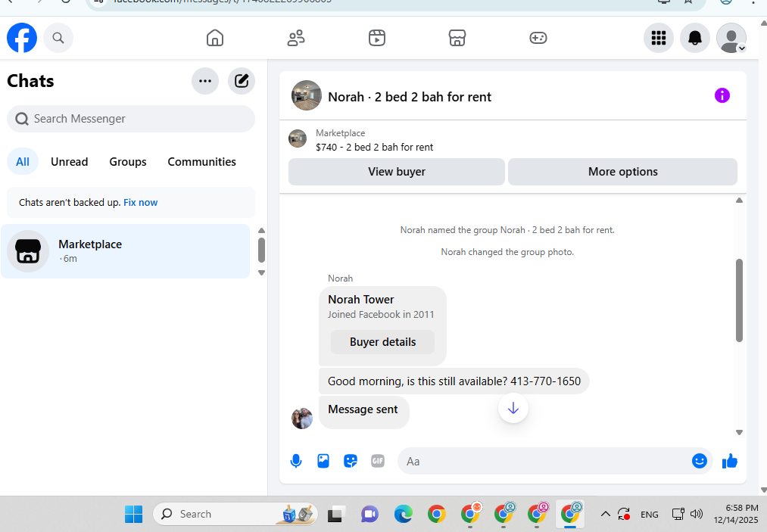Open Notifications bell icon
This screenshot has height=532, width=767.
pos(694,38)
